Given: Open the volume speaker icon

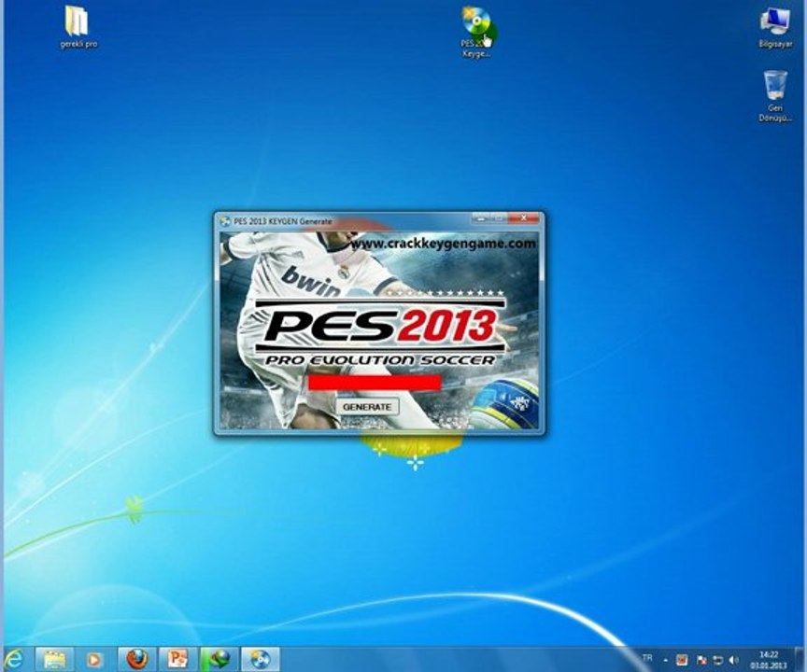Looking at the screenshot, I should click(734, 660).
